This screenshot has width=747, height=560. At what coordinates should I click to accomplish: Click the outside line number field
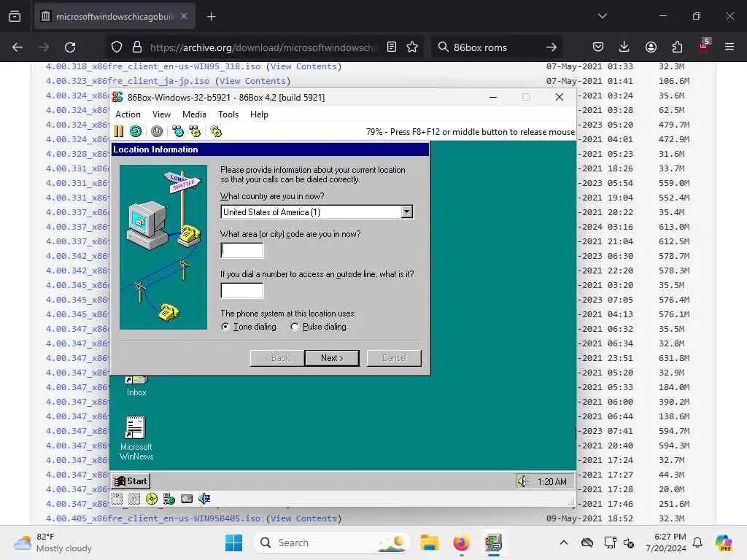[x=242, y=290]
